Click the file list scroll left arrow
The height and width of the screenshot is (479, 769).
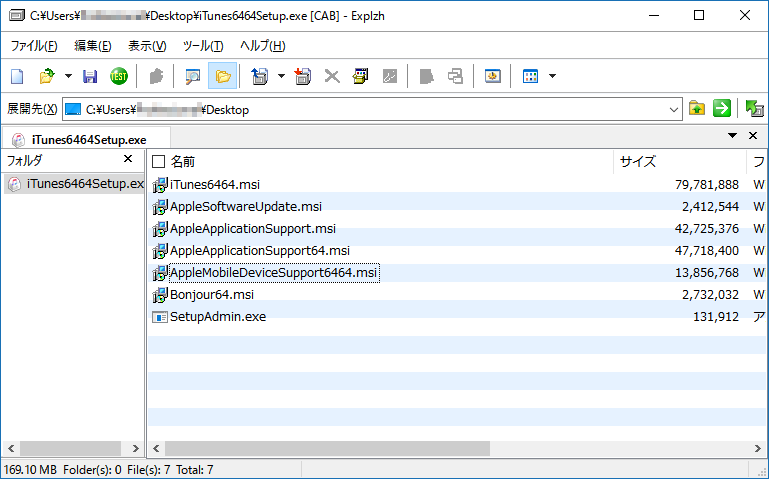pyautogui.click(x=156, y=448)
